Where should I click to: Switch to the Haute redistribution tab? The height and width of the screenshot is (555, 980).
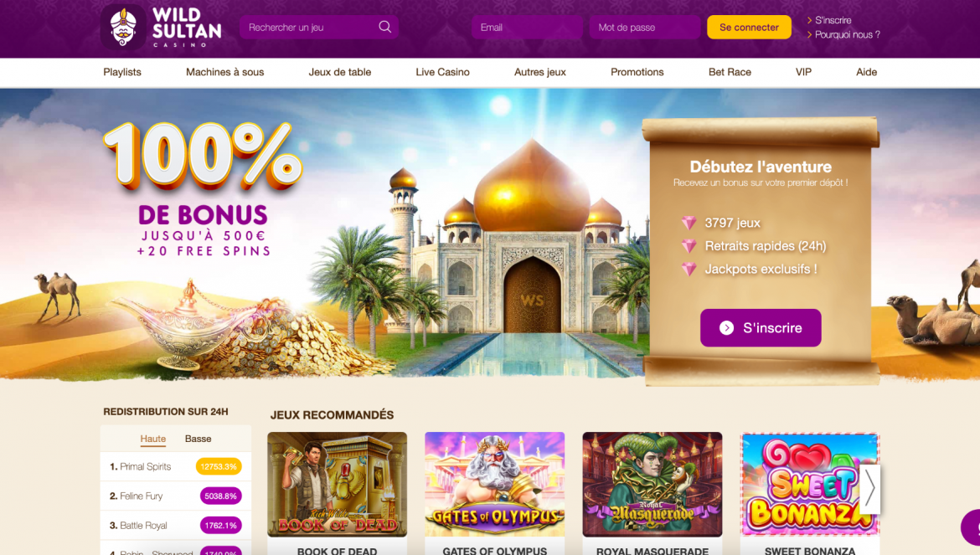pyautogui.click(x=153, y=439)
